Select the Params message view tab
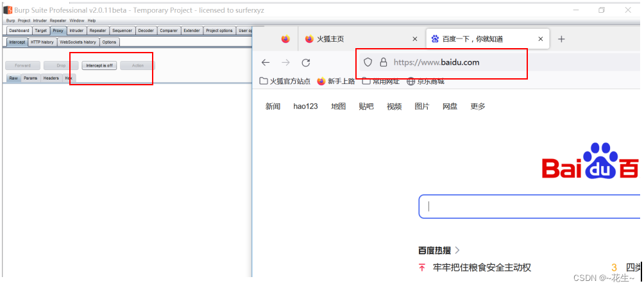This screenshot has width=644, height=288. point(30,78)
